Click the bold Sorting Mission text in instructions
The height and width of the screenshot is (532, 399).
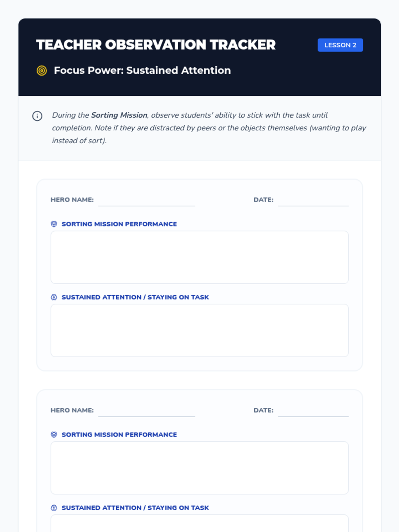point(119,115)
